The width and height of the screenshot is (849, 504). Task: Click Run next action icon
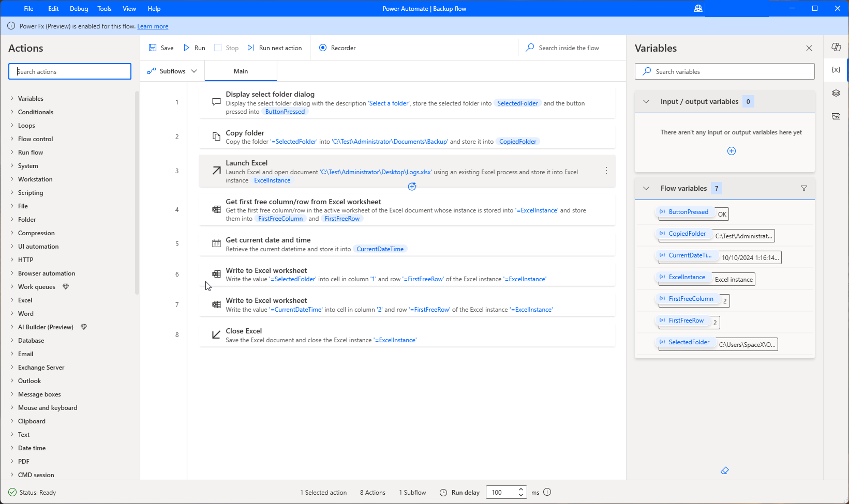click(251, 47)
